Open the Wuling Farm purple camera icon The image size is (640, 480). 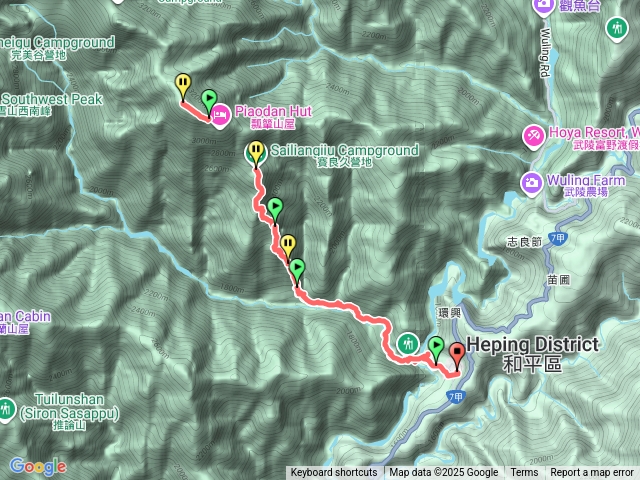[x=531, y=184]
